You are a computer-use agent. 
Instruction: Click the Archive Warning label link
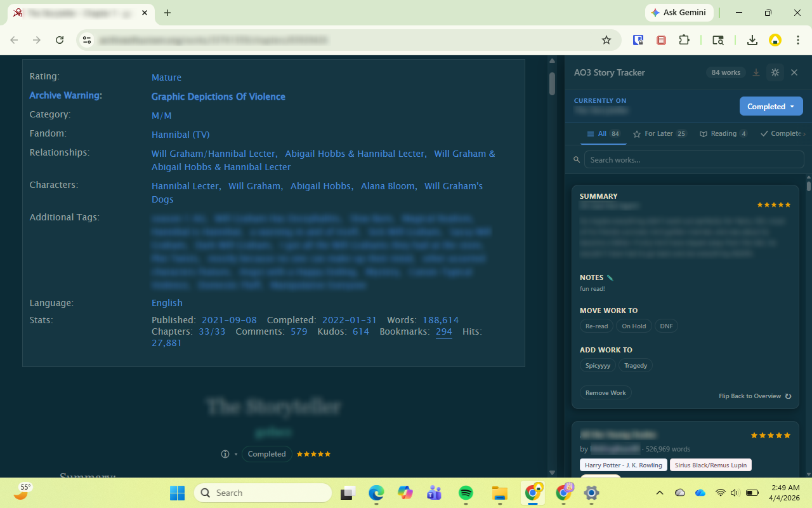[x=65, y=95]
